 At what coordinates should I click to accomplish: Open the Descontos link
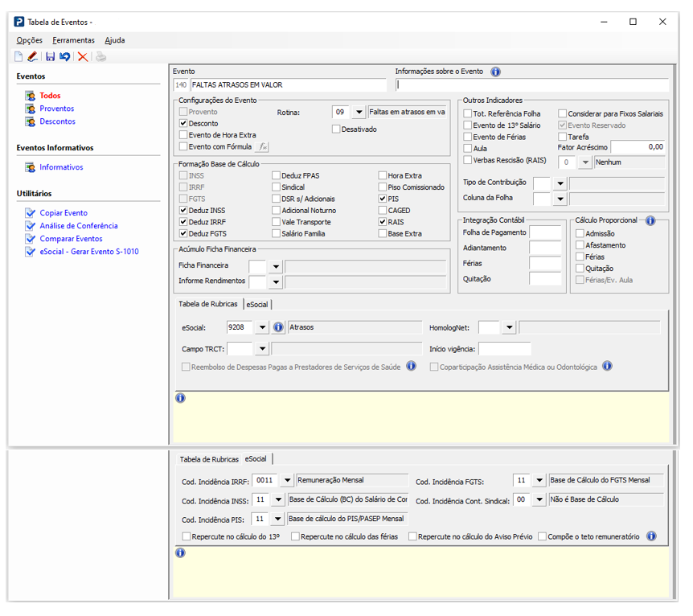pos(57,121)
